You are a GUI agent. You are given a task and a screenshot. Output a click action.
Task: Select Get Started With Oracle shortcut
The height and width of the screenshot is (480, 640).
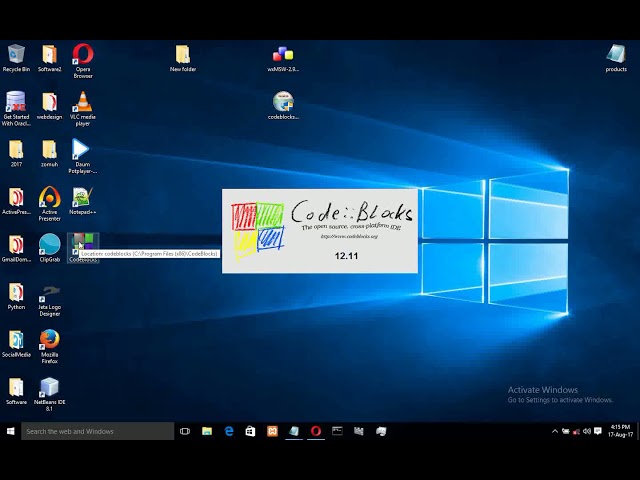tap(16, 109)
